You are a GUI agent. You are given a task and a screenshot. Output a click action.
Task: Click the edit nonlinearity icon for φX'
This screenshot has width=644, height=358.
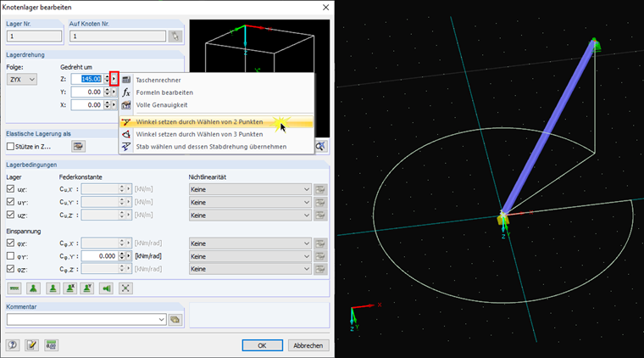pyautogui.click(x=320, y=243)
